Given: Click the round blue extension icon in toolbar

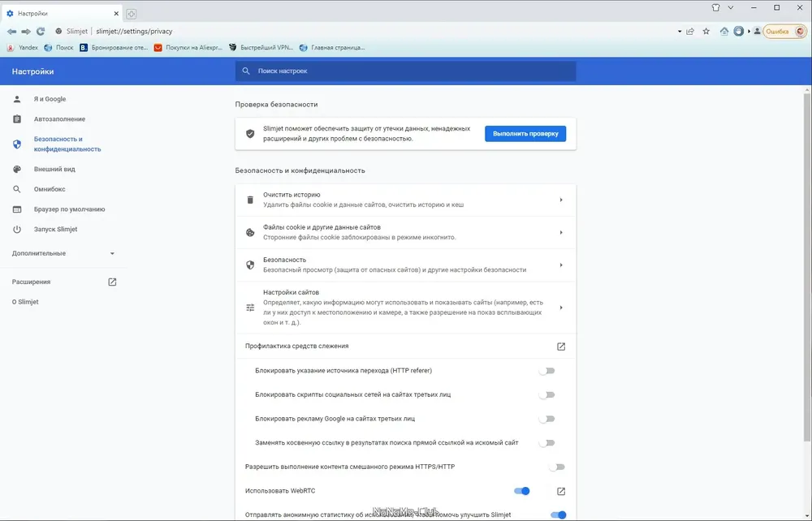Looking at the screenshot, I should pos(738,32).
